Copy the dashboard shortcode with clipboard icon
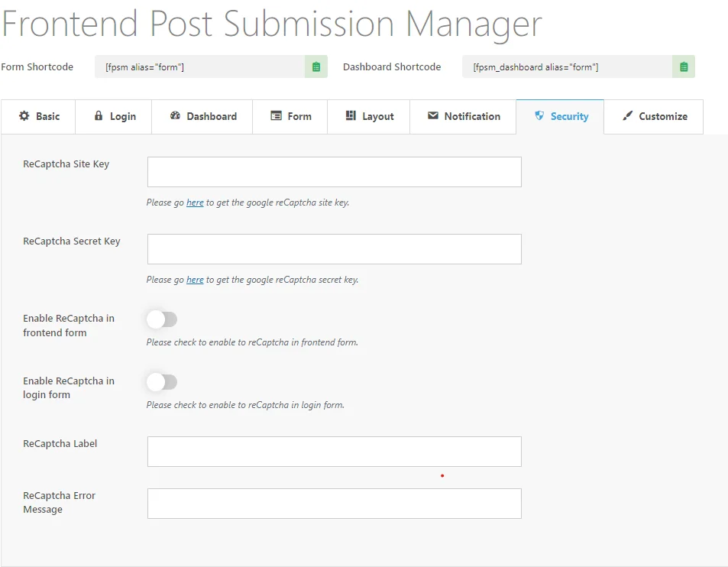 [x=684, y=67]
